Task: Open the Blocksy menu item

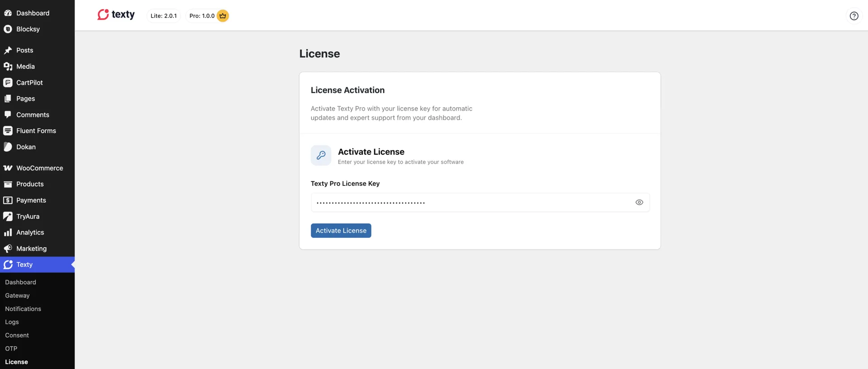Action: pos(28,29)
